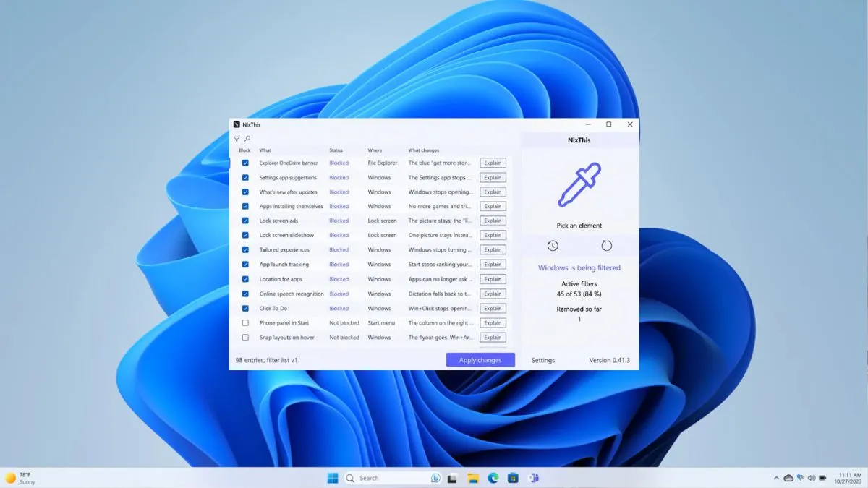
Task: Click Explain for Settings app suggestions
Action: 493,177
